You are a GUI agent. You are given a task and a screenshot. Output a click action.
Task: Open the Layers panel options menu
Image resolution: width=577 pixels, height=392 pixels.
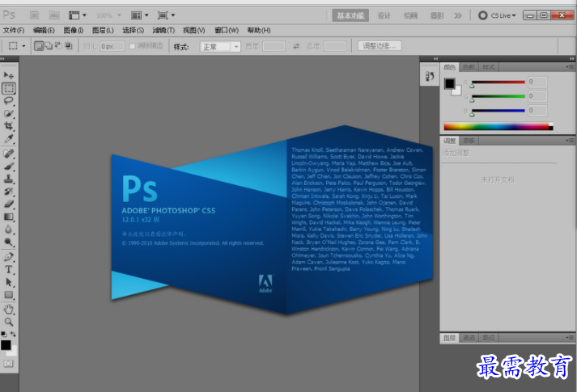coord(570,337)
